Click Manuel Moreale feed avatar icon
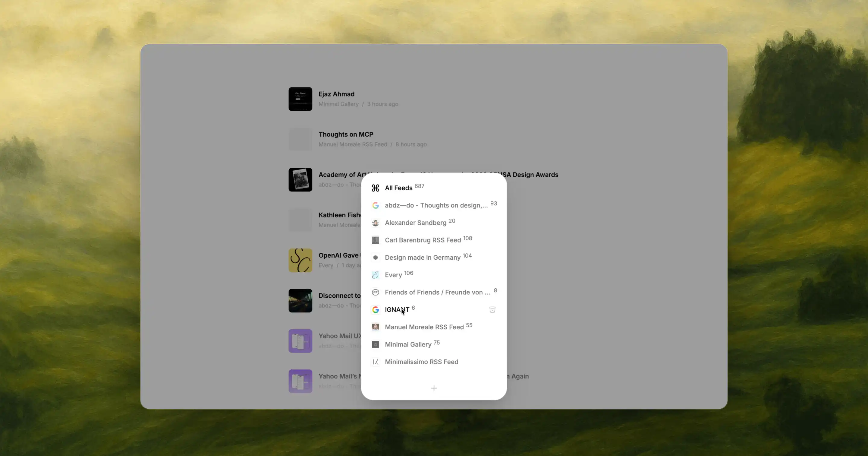 coord(375,327)
